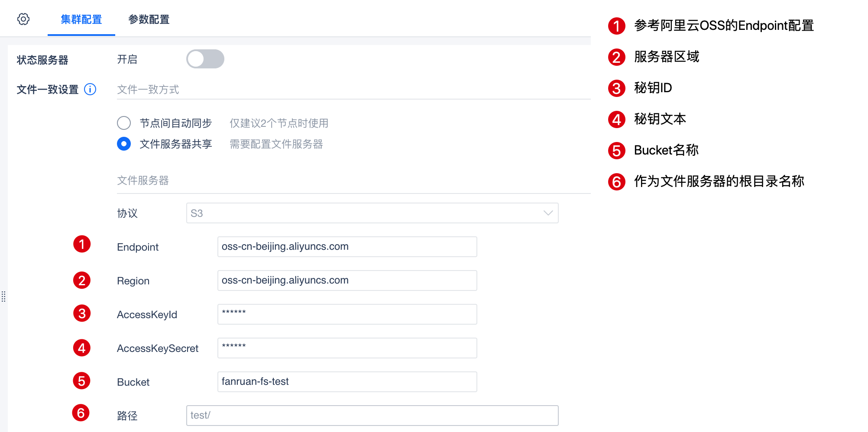Switch to the 集群配置 tab
This screenshot has width=868, height=432.
[81, 19]
